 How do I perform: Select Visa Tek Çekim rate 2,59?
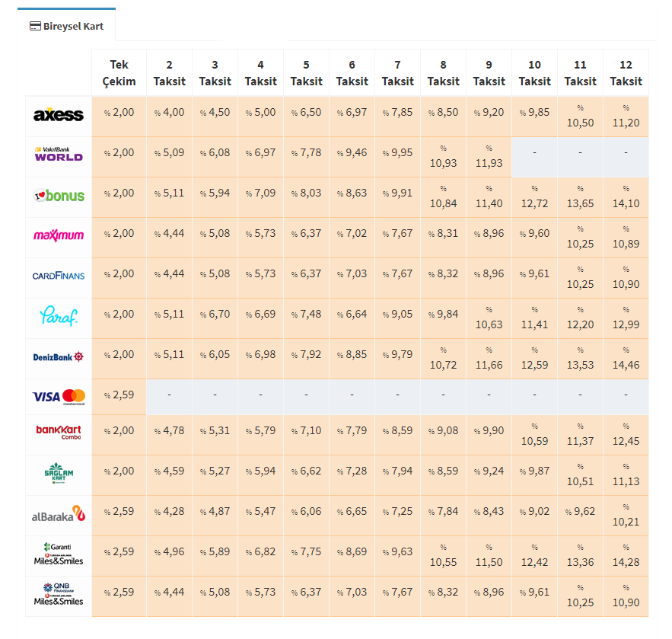(x=119, y=395)
